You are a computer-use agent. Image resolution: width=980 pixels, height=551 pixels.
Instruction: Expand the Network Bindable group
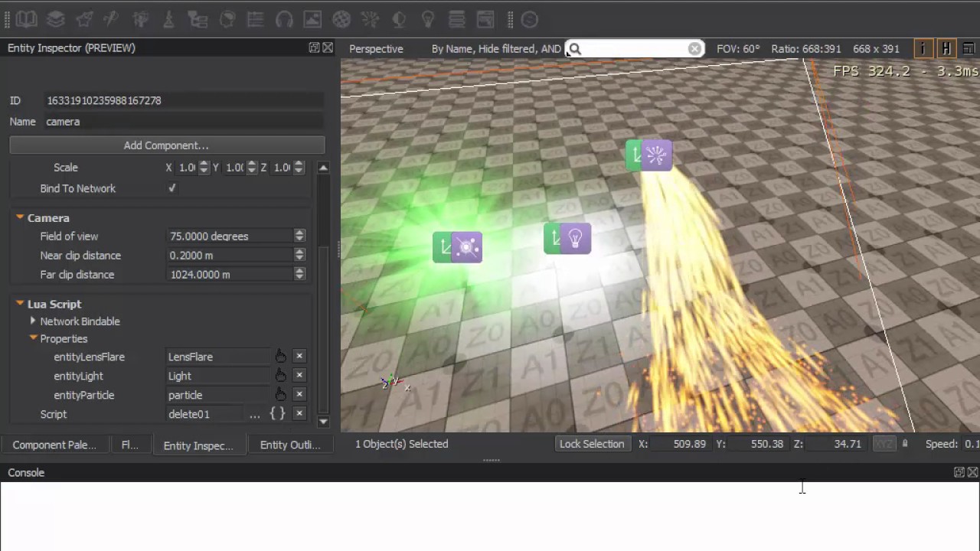(33, 321)
